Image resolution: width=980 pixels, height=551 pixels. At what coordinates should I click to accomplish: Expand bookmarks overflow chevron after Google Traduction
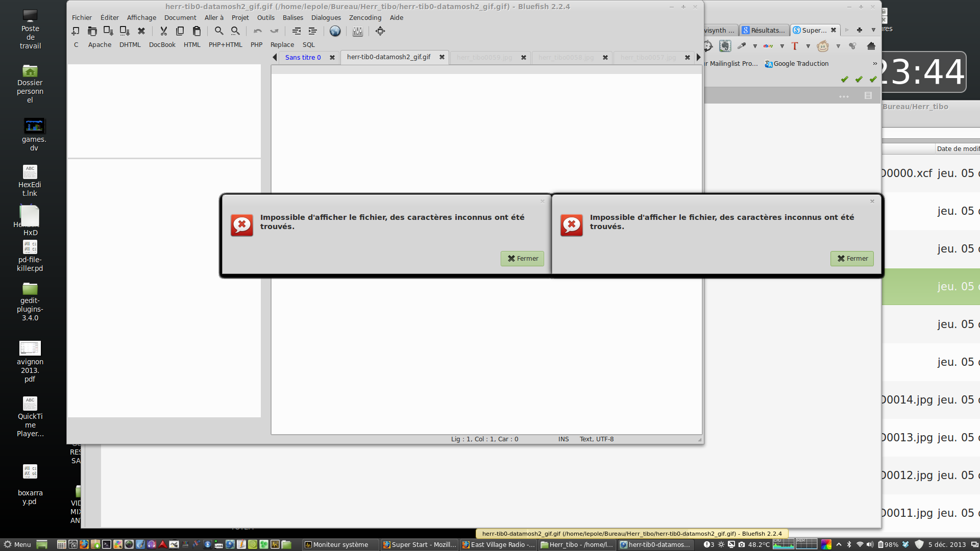tap(875, 64)
